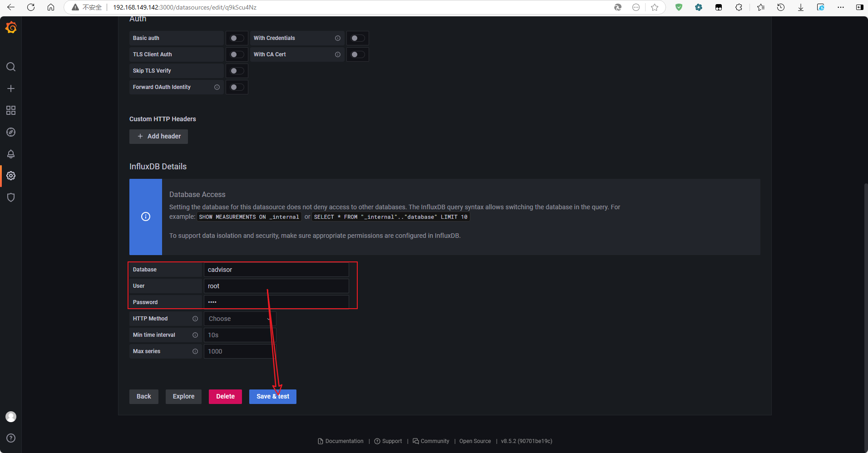Toggle the Forward OAuth Identity switch
The width and height of the screenshot is (868, 453).
[237, 87]
